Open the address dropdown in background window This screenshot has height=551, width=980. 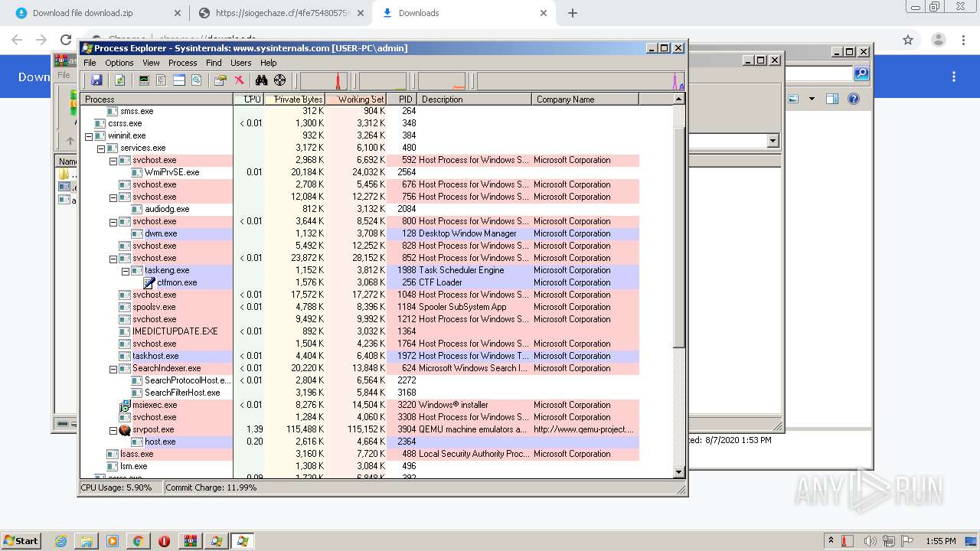773,141
